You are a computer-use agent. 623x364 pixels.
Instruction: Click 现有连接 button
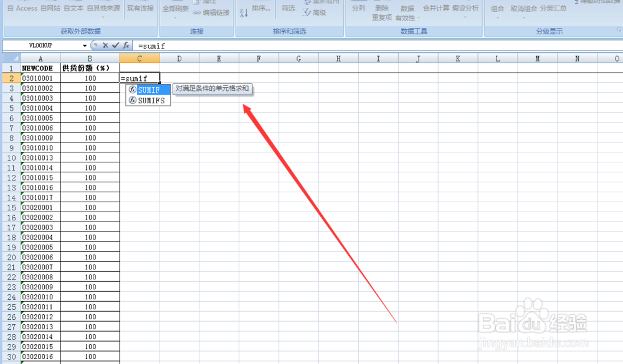point(140,8)
